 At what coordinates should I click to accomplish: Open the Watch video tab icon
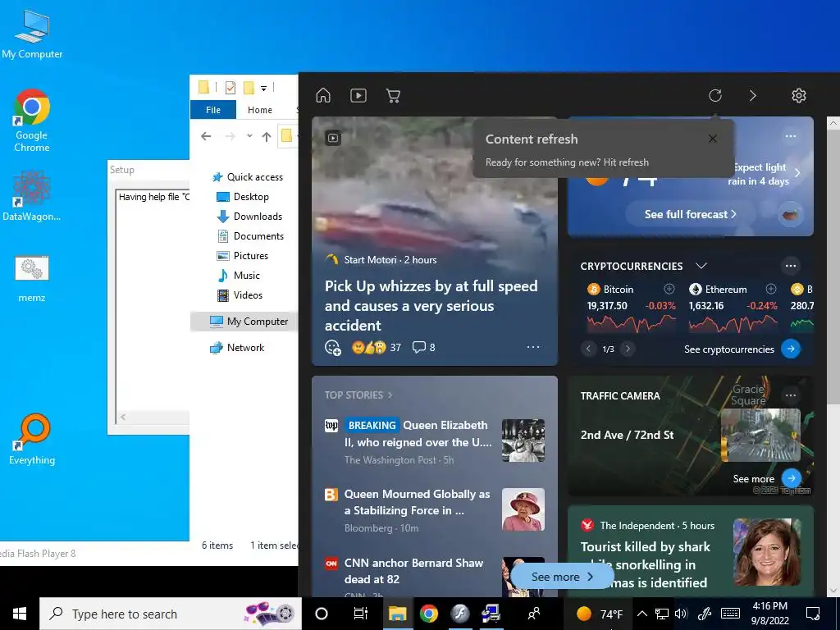click(x=358, y=95)
